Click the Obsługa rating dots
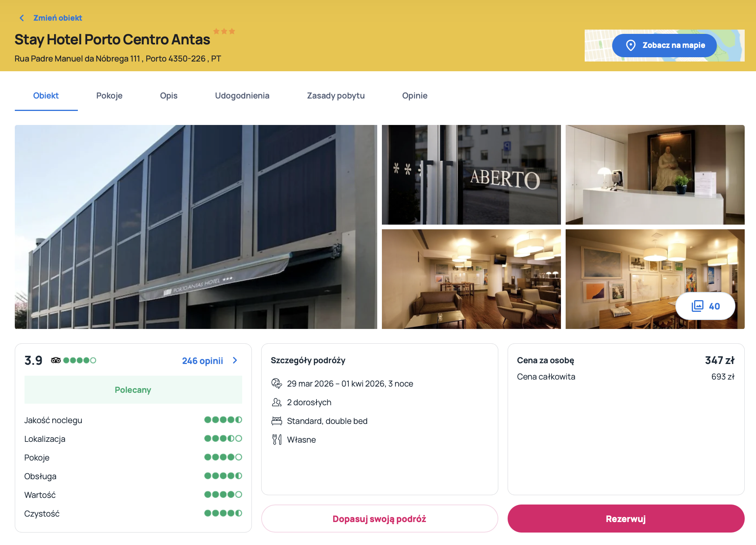This screenshot has height=545, width=756. pyautogui.click(x=223, y=476)
